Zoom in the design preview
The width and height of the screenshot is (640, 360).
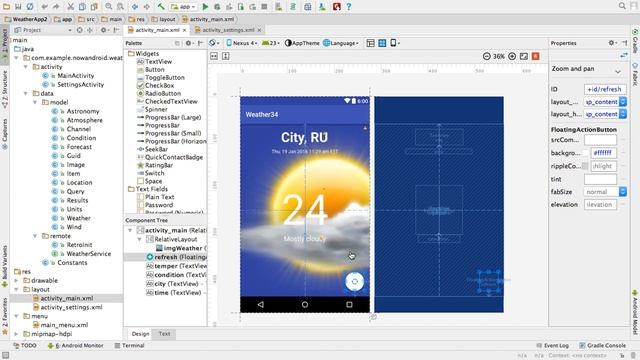(512, 56)
